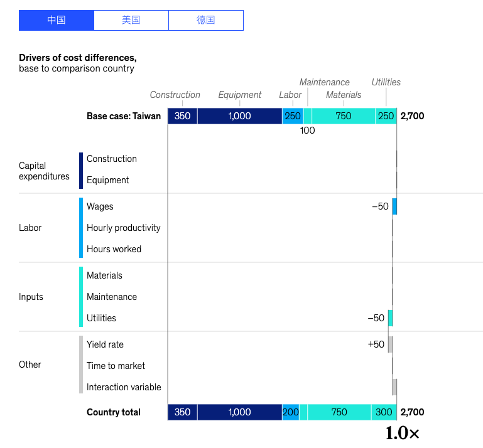Screen dimensions: 483x448
Task: Switch to the 美国 tab
Action: (x=131, y=20)
